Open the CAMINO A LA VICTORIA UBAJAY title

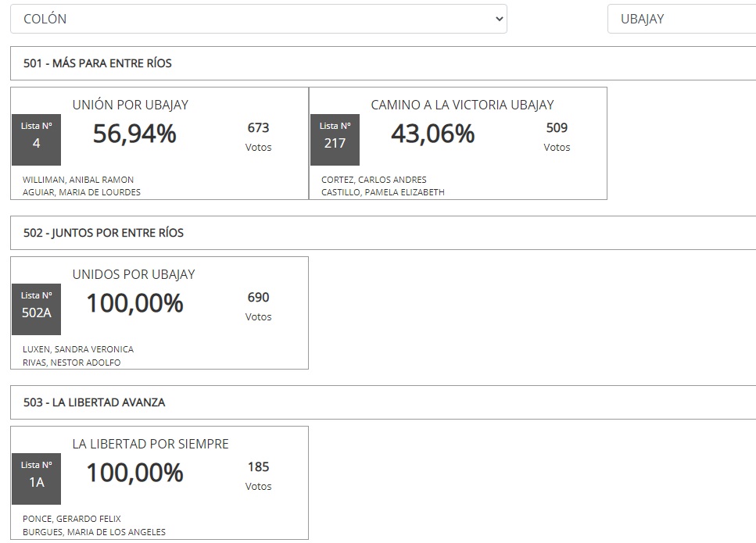click(462, 105)
